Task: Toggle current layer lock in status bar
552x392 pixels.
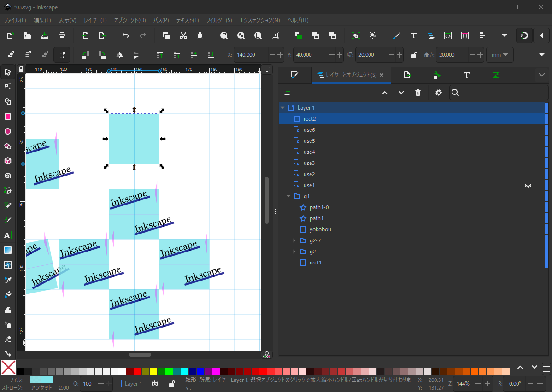Action: click(x=172, y=384)
